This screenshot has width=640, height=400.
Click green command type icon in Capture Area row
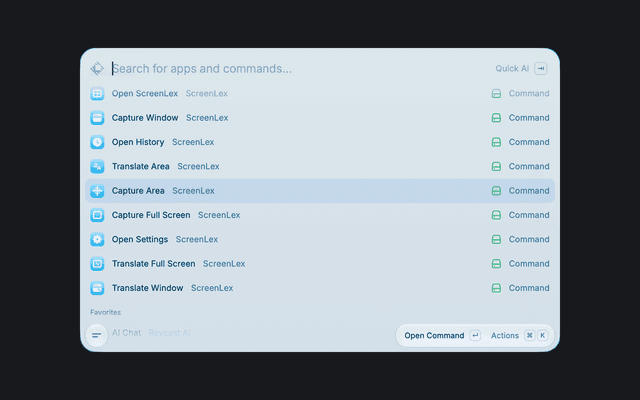(x=496, y=191)
